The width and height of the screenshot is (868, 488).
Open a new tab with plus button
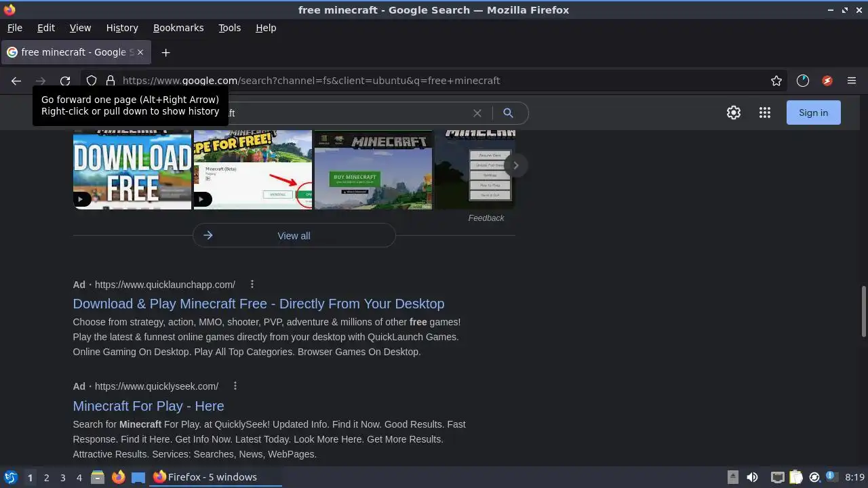coord(165,52)
